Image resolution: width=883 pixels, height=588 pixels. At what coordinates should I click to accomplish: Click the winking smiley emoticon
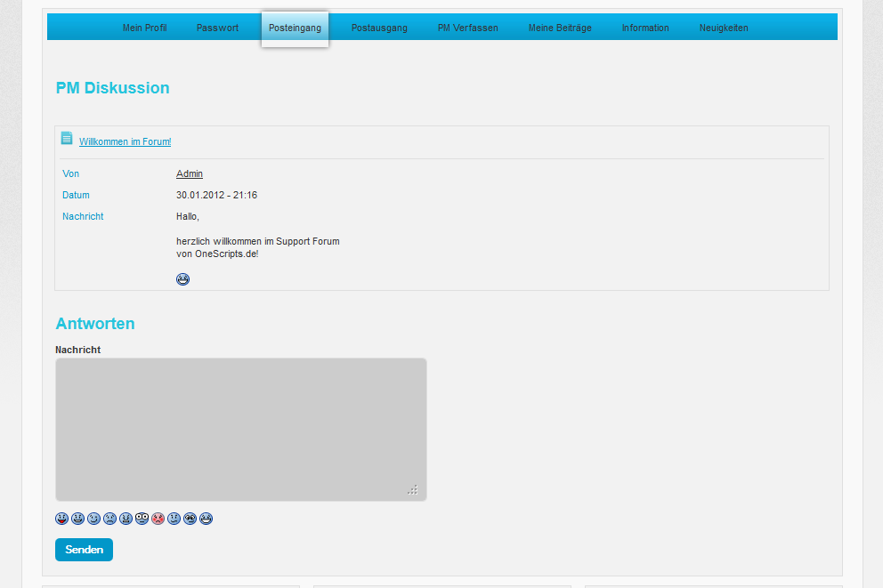pyautogui.click(x=93, y=519)
